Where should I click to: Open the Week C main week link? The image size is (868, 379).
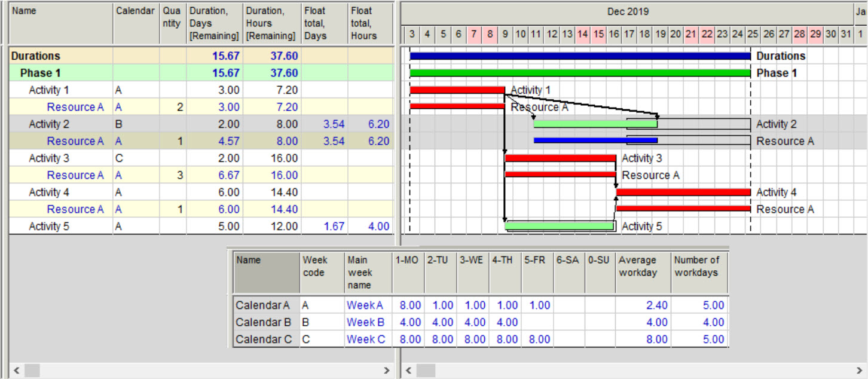tap(365, 340)
